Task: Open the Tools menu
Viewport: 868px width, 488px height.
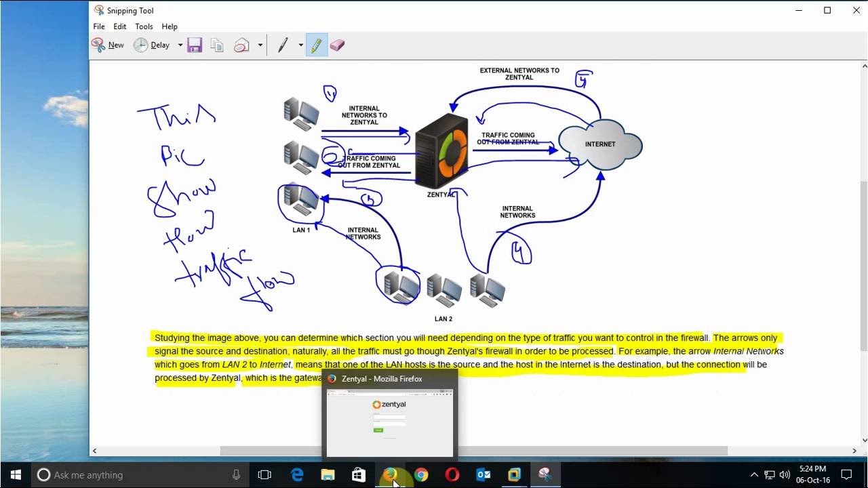Action: click(x=144, y=26)
